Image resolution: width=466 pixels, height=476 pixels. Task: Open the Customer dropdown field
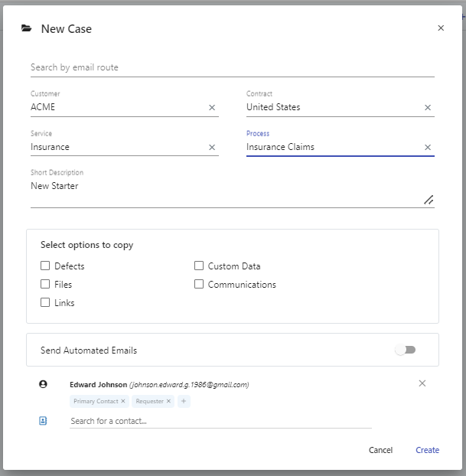coord(115,108)
